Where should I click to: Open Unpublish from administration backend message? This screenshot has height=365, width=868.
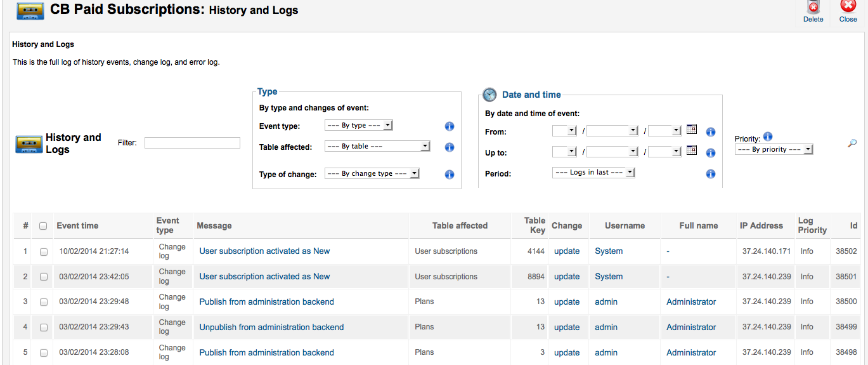pos(271,328)
